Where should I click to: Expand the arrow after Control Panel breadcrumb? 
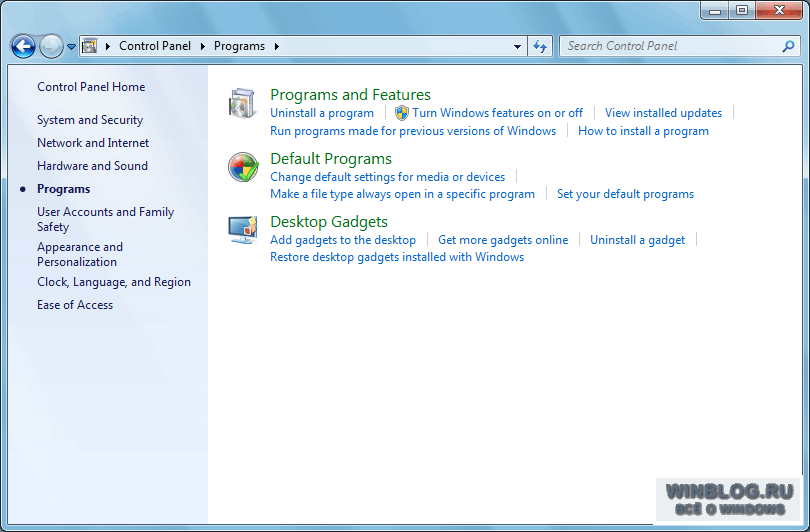pyautogui.click(x=202, y=46)
